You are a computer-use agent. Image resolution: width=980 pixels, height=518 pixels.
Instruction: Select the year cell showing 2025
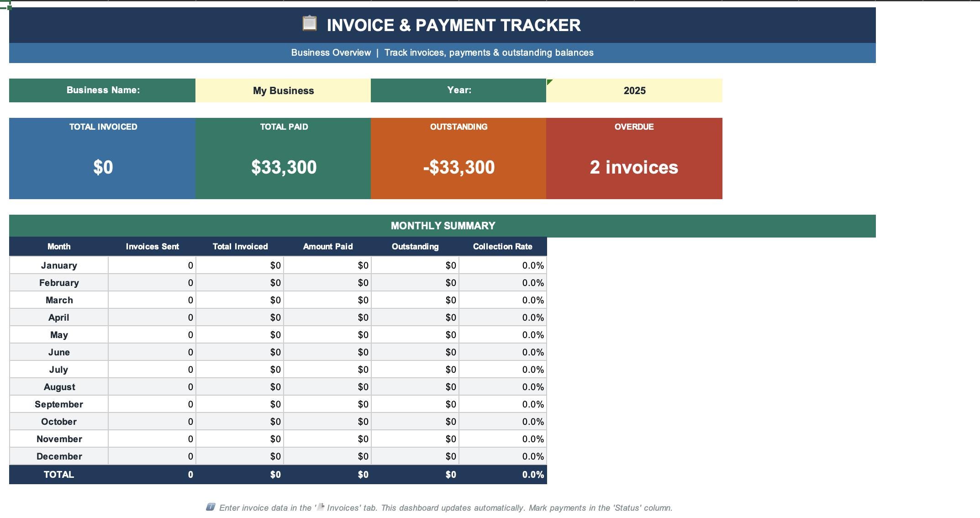(634, 90)
